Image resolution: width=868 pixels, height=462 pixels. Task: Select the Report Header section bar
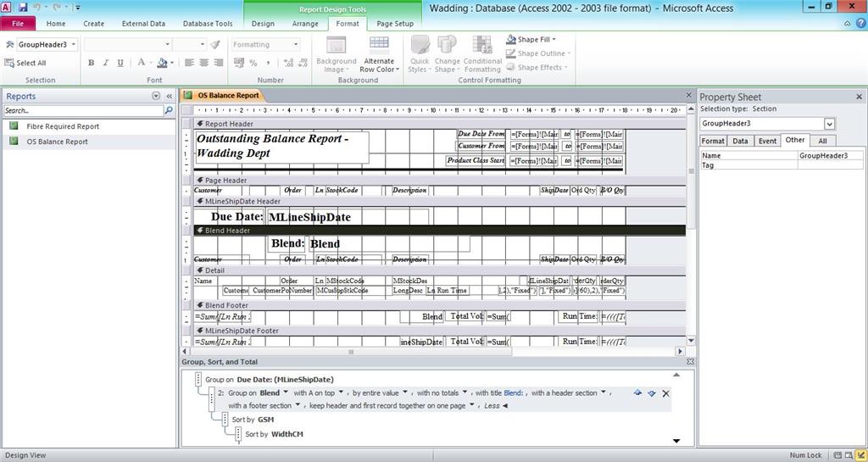(x=440, y=124)
